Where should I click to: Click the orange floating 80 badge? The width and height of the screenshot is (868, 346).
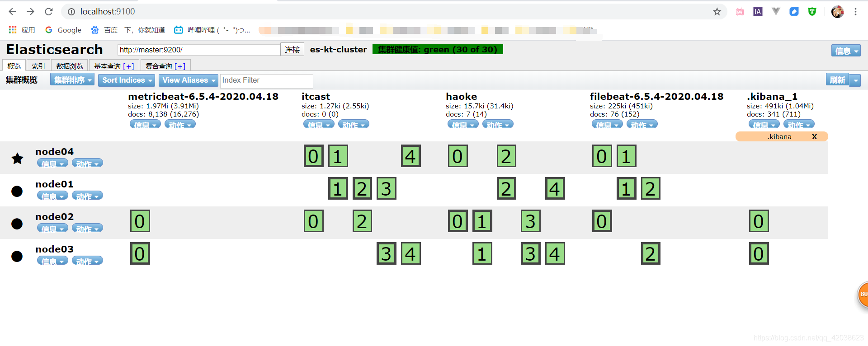863,294
